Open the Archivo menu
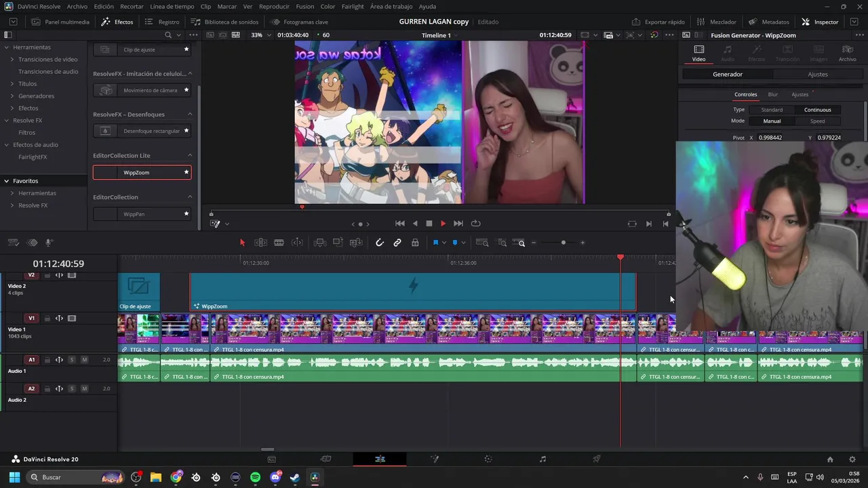The height and width of the screenshot is (488, 868). tap(77, 6)
